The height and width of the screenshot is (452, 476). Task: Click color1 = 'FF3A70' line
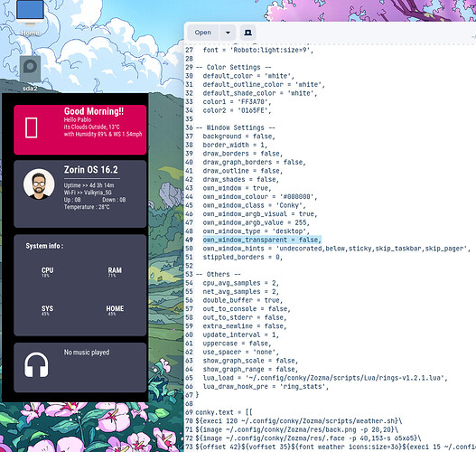[237, 102]
